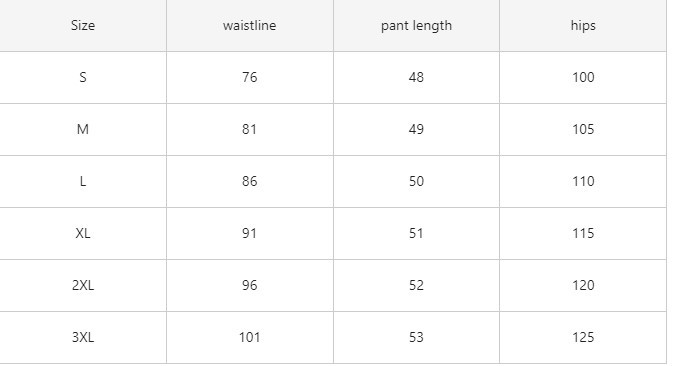Image resolution: width=674 pixels, height=366 pixels.
Task: Click the 2XL size cell
Action: pos(83,286)
